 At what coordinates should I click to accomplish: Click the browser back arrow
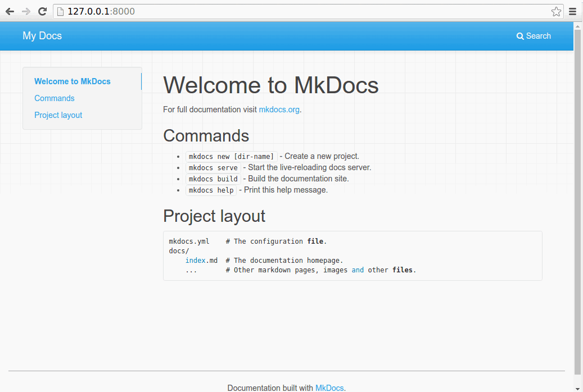click(10, 12)
